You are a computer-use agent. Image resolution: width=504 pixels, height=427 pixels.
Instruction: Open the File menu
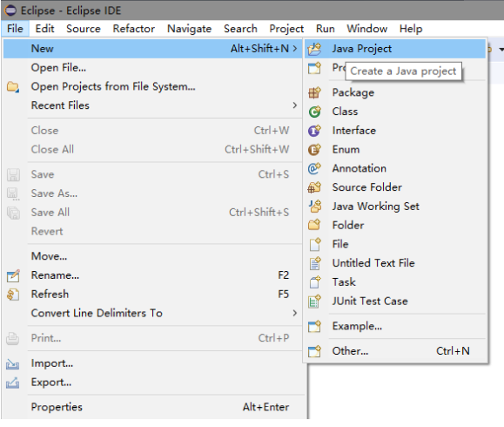pyautogui.click(x=15, y=29)
